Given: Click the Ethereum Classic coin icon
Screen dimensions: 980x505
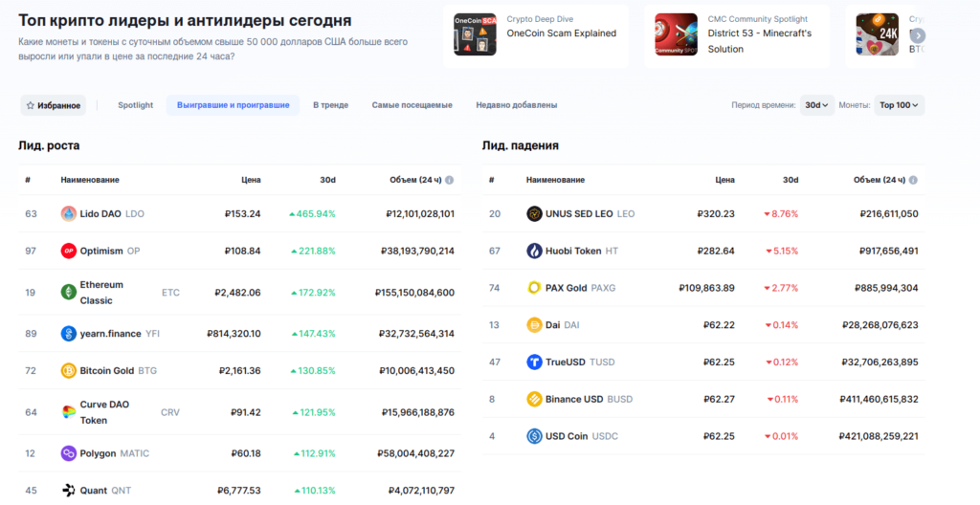Looking at the screenshot, I should tap(68, 292).
